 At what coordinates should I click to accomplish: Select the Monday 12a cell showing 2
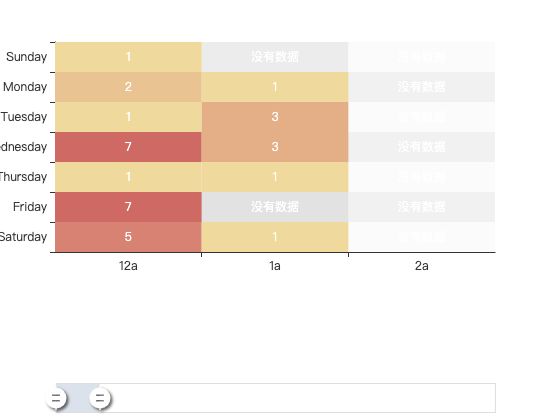click(x=128, y=87)
